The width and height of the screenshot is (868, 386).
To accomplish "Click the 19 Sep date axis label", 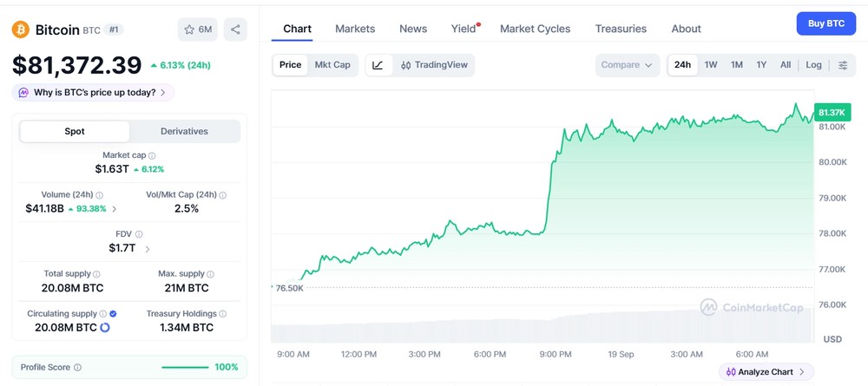I will click(x=621, y=354).
